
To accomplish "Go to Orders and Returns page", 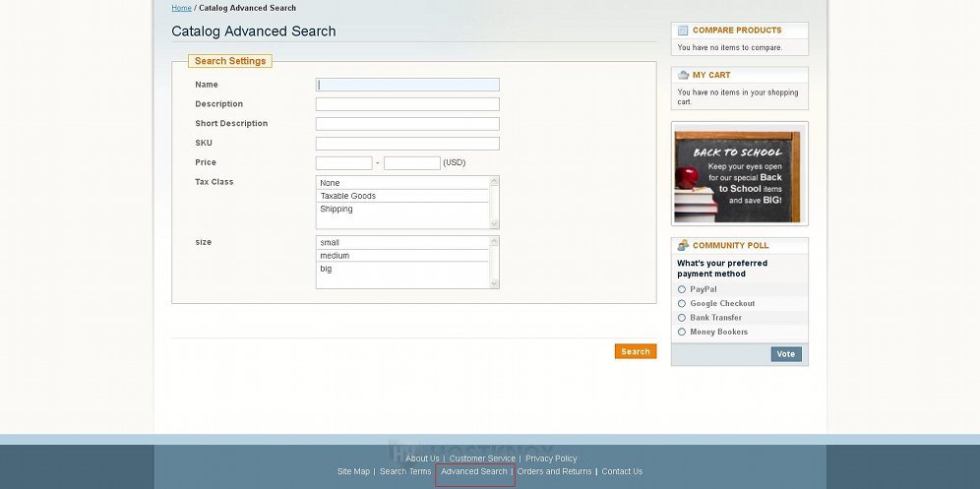I will pyautogui.click(x=555, y=471).
